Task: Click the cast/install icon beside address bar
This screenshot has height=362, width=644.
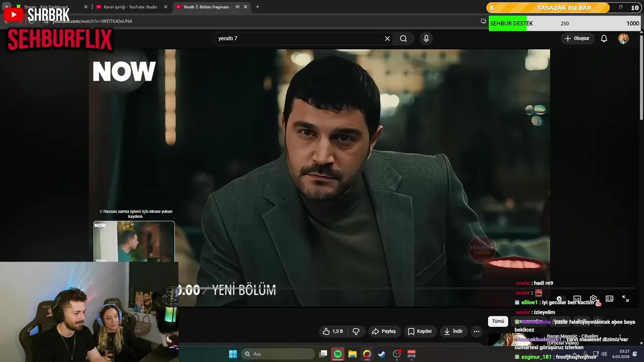Action: 484,21
